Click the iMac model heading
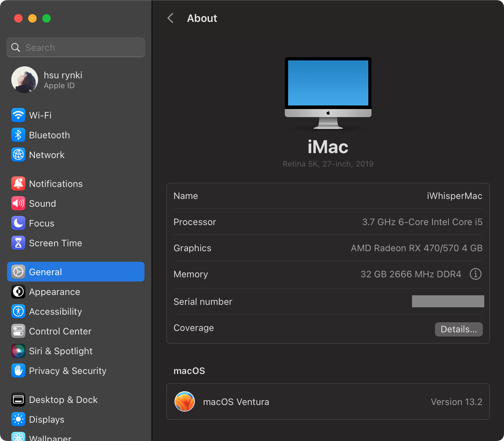Viewport: 504px width, 441px height. pos(328,147)
